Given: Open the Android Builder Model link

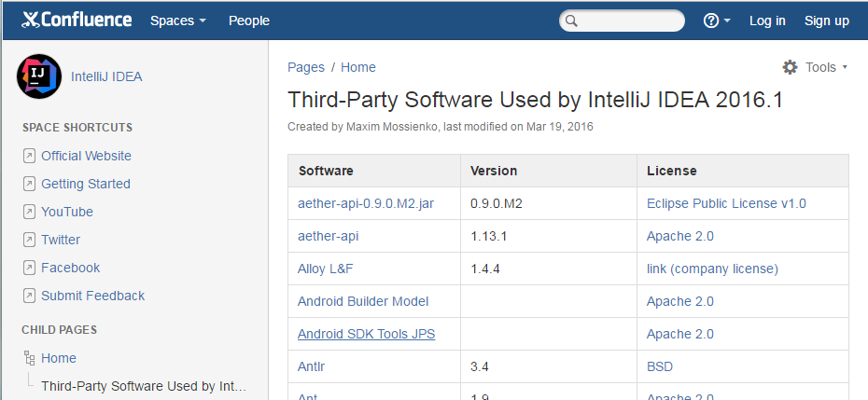Looking at the screenshot, I should tap(363, 301).
